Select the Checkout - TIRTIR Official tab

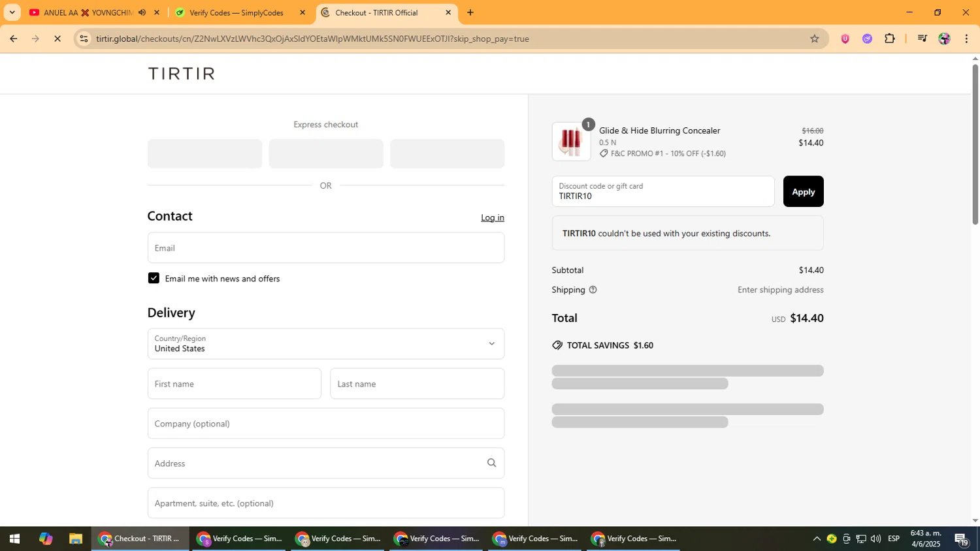(x=376, y=12)
